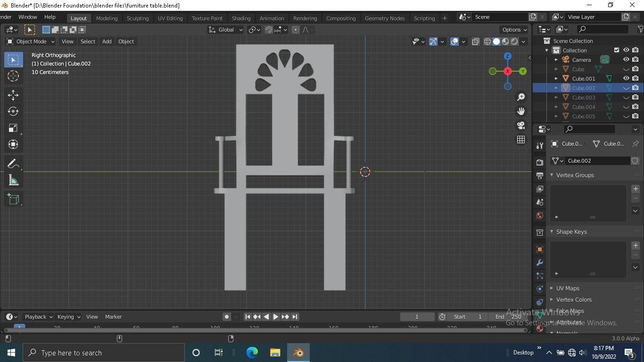Toggle the X-ray view button
Image resolution: width=644 pixels, height=362 pixels.
(475, 41)
